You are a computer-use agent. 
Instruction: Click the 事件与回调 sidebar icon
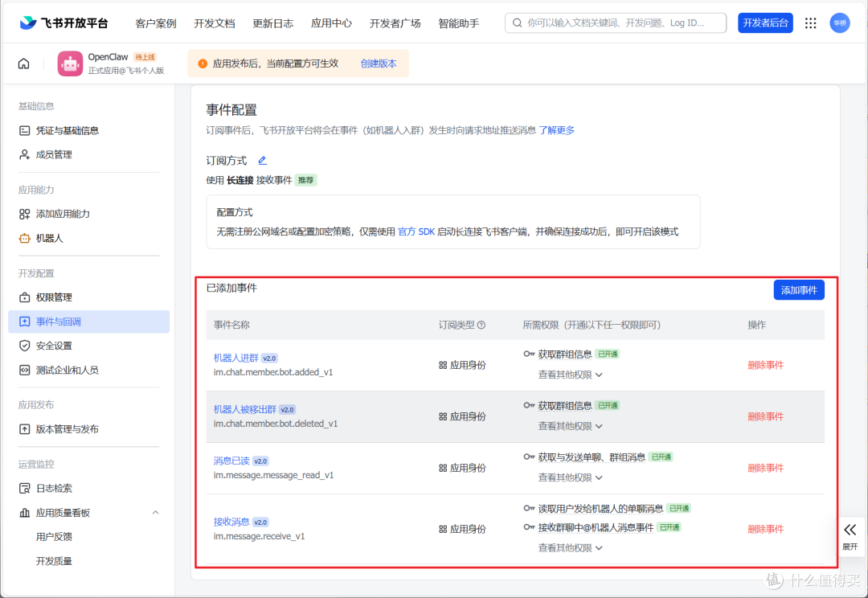24,322
